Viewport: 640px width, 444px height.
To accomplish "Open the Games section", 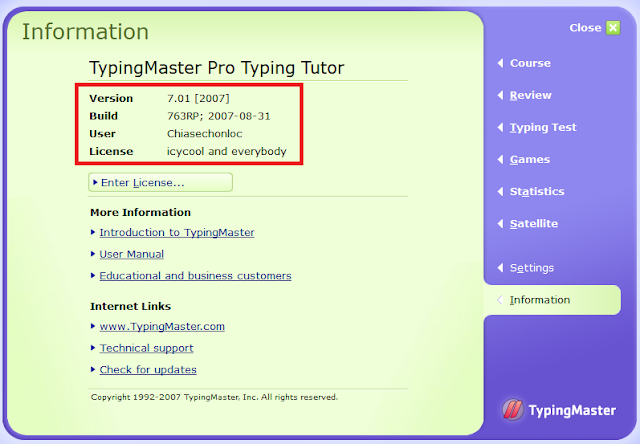I will [530, 160].
